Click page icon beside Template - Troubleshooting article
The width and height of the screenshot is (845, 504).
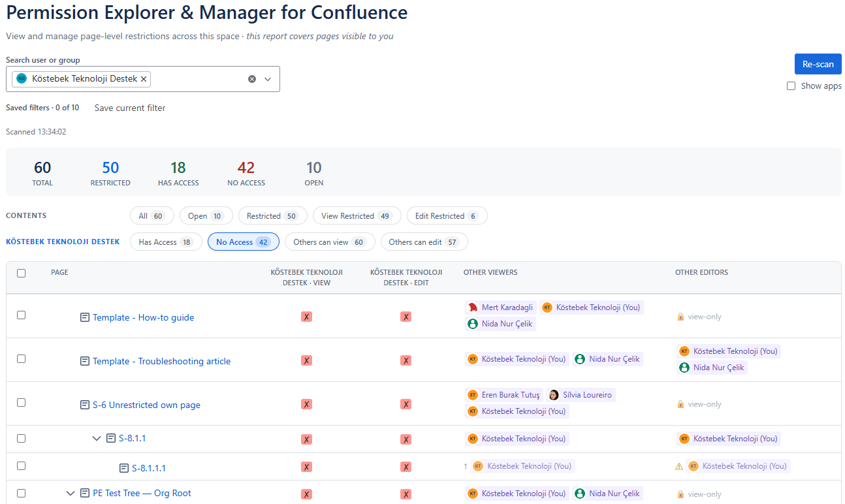[x=84, y=361]
